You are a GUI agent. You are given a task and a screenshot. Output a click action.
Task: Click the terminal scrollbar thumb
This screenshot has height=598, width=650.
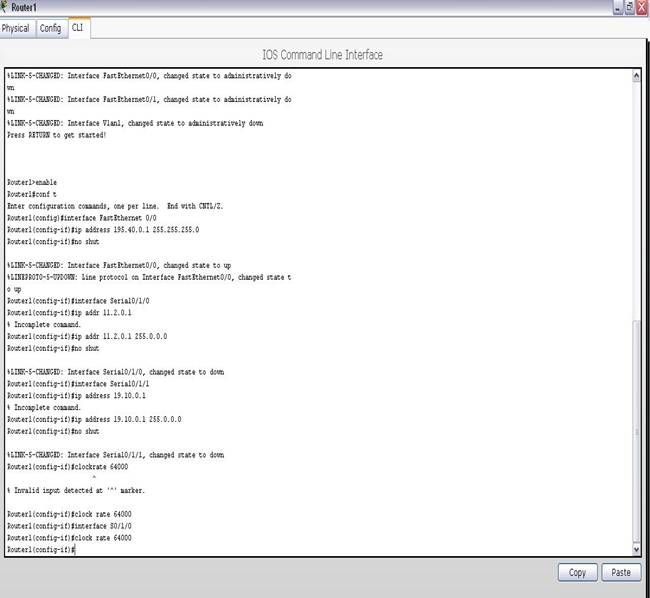636,431
